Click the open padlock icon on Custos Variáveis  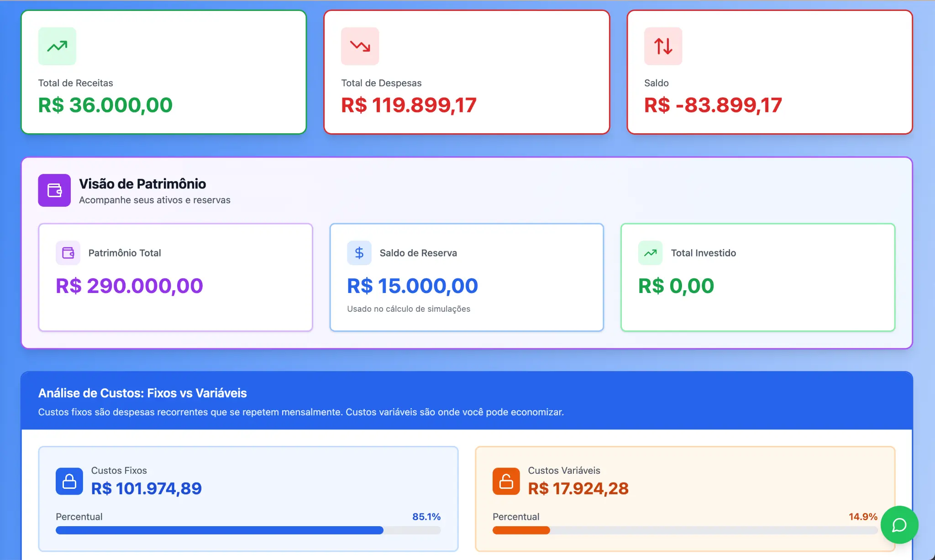coord(506,481)
